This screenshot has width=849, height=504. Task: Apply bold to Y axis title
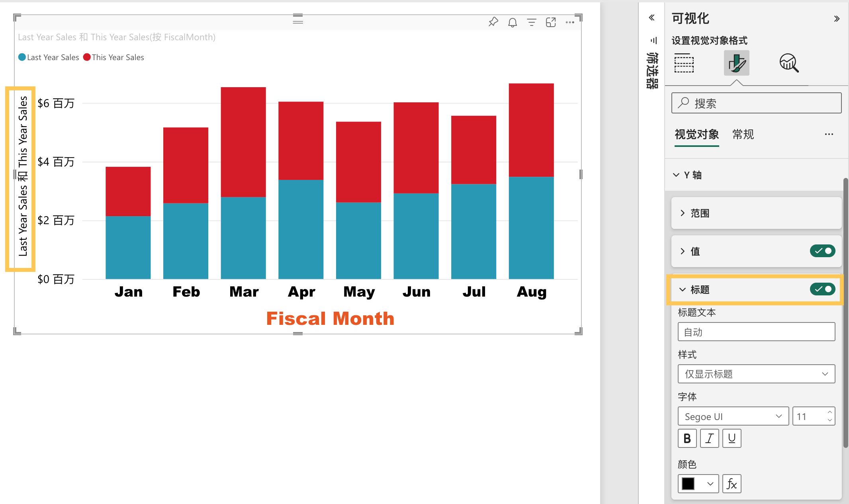click(x=687, y=438)
